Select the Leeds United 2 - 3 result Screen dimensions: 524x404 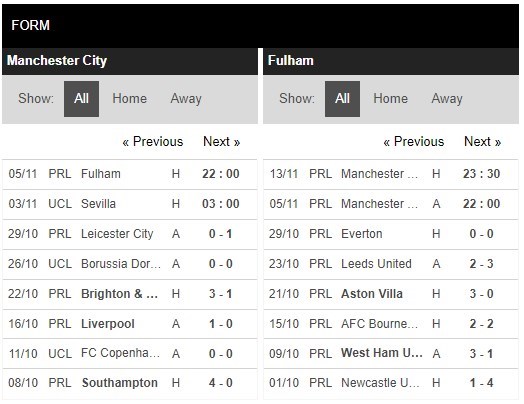(391, 264)
